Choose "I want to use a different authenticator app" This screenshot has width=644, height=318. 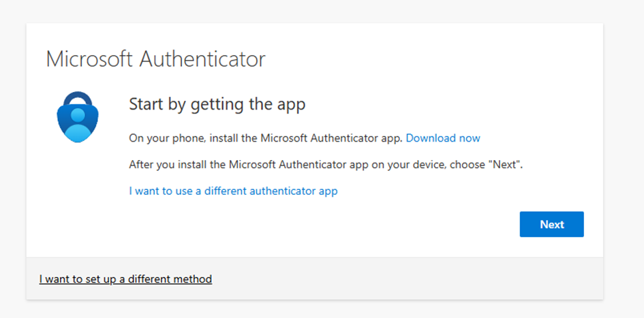(x=233, y=191)
